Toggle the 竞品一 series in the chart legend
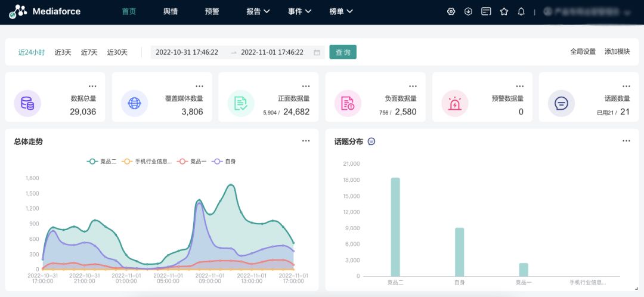This screenshot has width=644, height=297. (x=192, y=162)
